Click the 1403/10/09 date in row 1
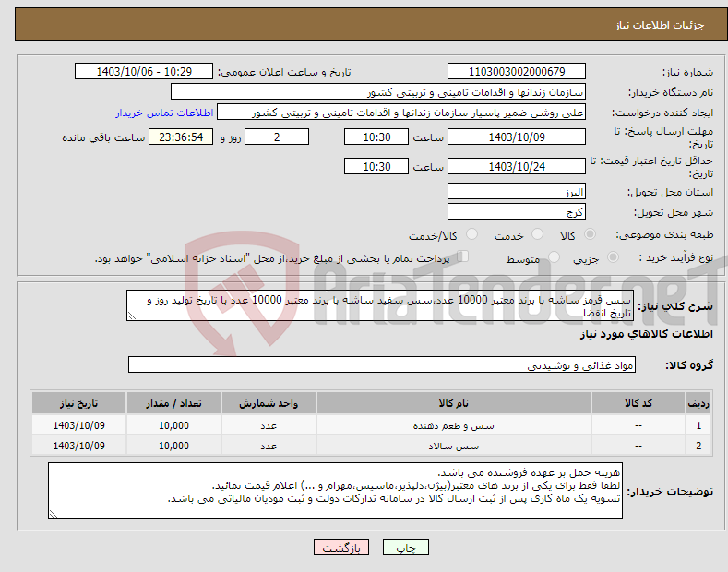Screen dimensions: 728x572 [x=79, y=425]
